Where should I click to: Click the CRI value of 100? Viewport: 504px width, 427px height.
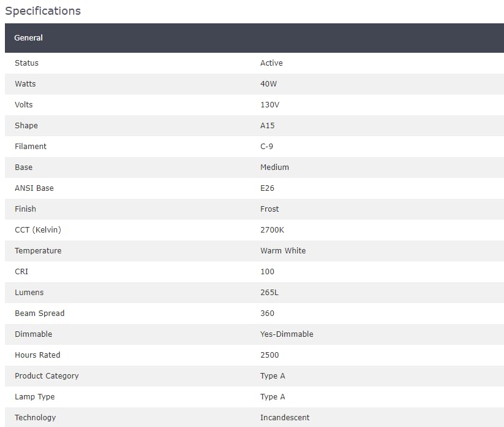[267, 272]
